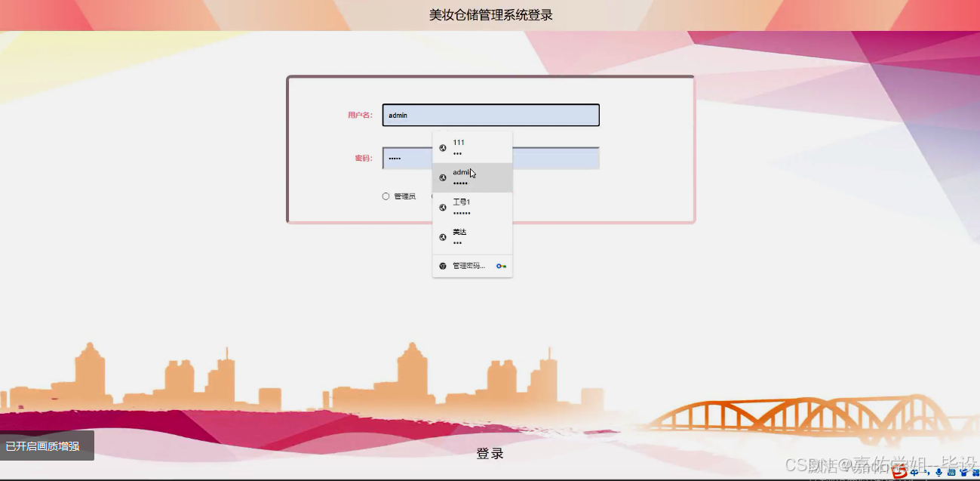The width and height of the screenshot is (980, 481).
Task: Click the Sogou input method icon
Action: [899, 473]
